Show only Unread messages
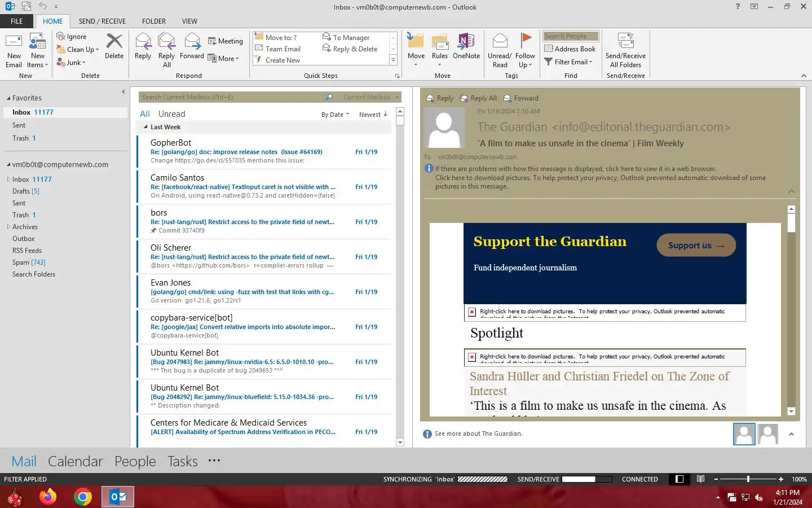Screen dimensions: 812x508 point(171,114)
